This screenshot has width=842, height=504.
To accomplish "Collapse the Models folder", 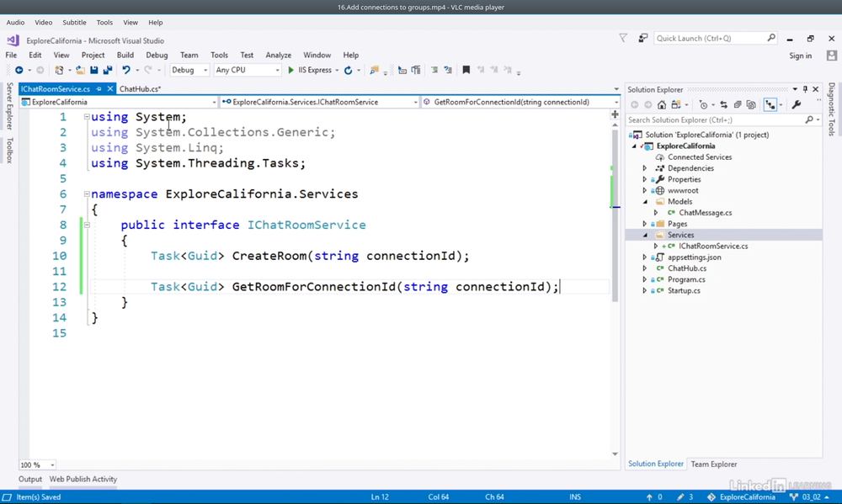I will [x=645, y=202].
